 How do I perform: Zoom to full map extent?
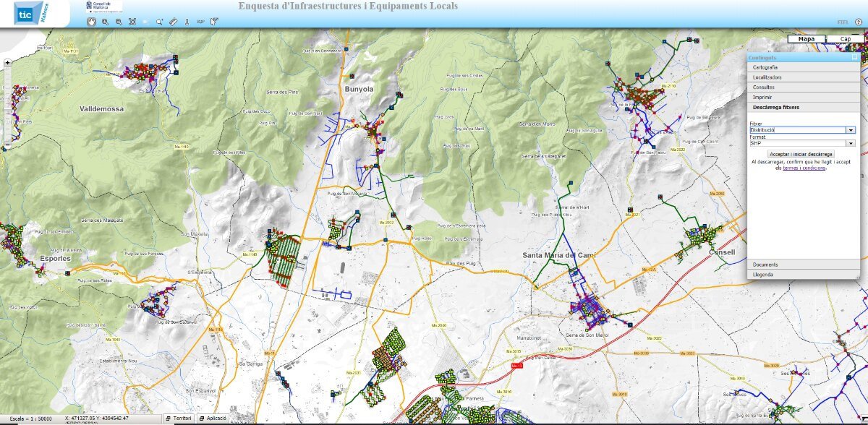132,22
